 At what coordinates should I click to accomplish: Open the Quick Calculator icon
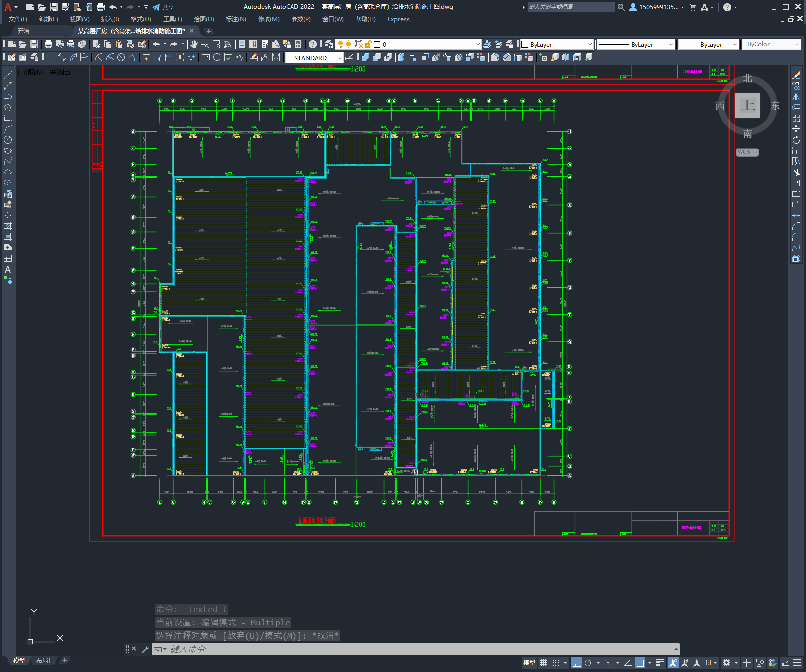pos(298,44)
